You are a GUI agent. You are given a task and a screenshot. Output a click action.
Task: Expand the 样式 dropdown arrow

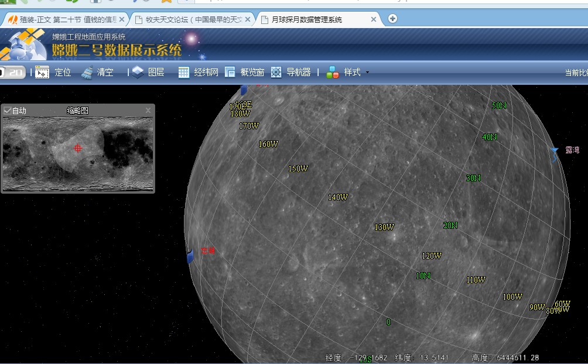pos(368,73)
